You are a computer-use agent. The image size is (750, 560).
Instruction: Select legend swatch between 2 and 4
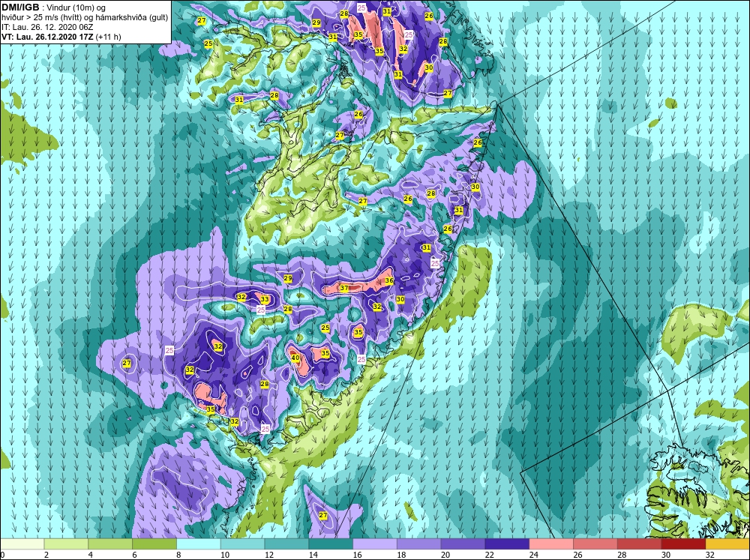point(66,544)
